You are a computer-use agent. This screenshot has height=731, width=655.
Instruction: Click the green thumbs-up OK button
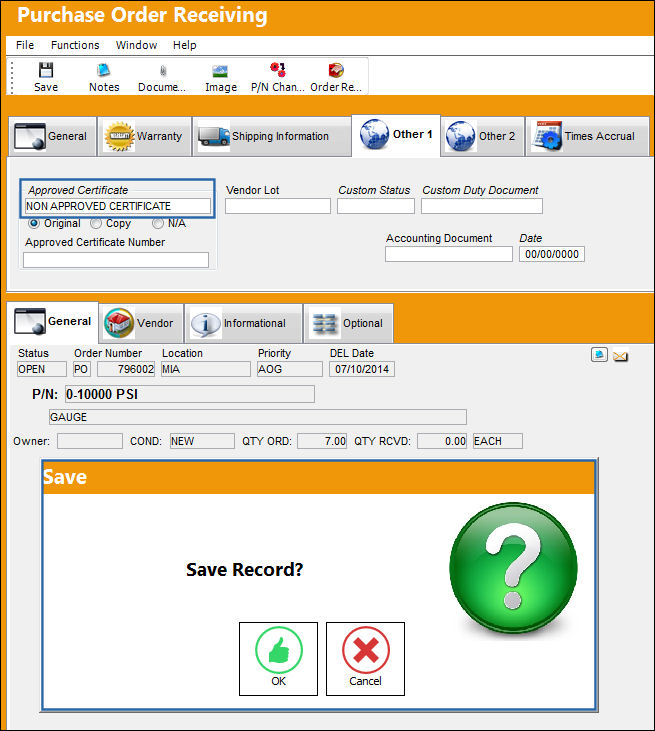[278, 659]
